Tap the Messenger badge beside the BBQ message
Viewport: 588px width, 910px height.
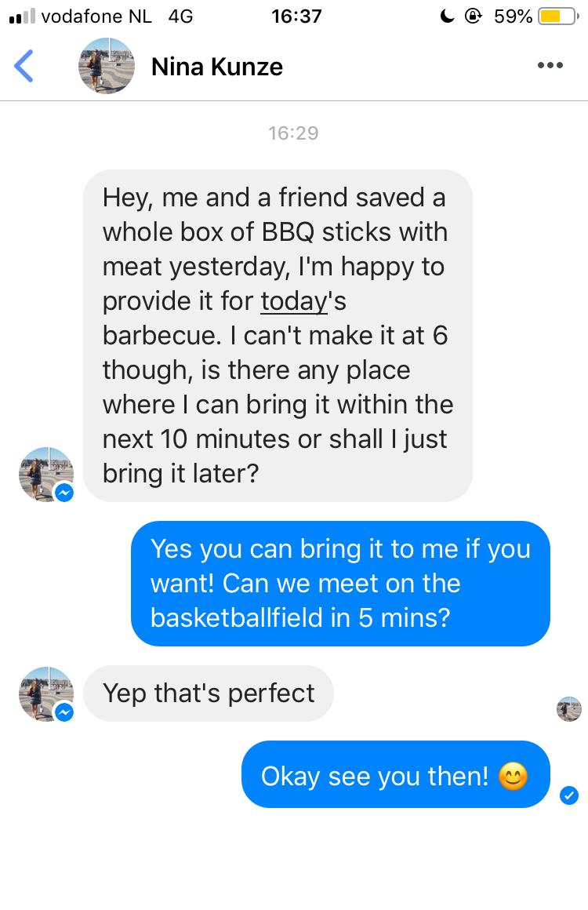pos(64,492)
